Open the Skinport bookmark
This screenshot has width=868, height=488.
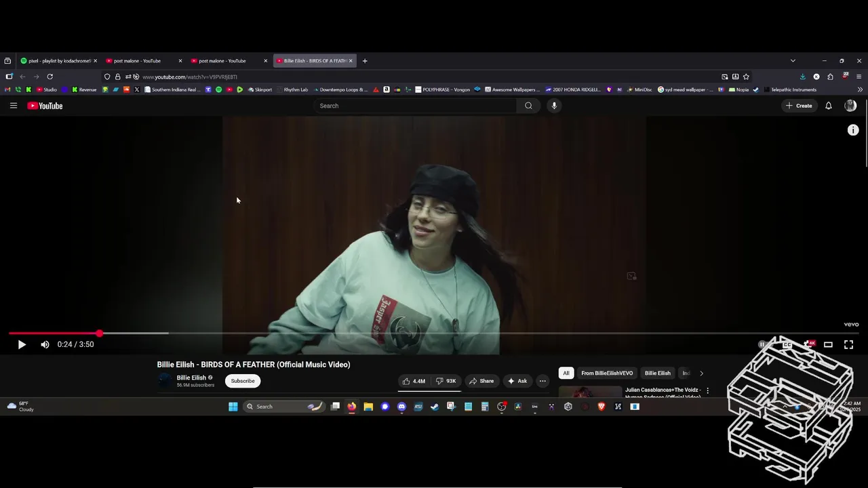tap(260, 89)
